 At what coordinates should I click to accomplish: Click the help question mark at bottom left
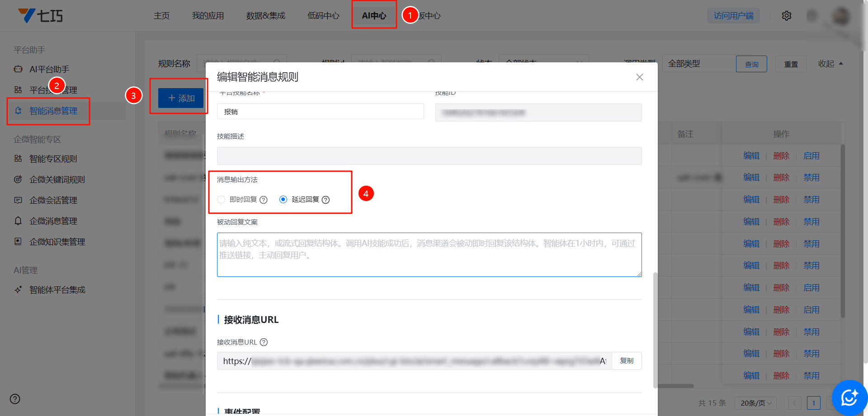(15, 399)
